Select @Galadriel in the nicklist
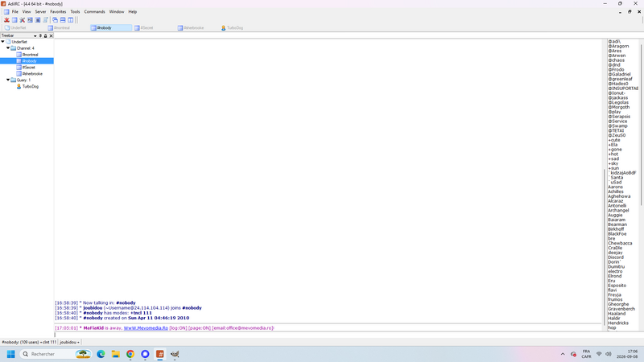644x362 pixels. tap(619, 74)
